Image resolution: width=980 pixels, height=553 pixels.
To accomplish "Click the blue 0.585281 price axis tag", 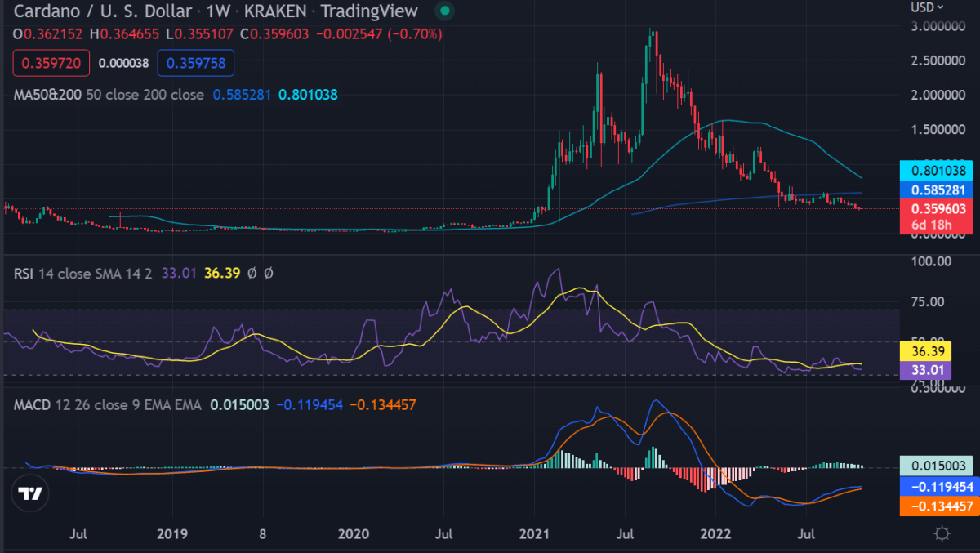I will coord(937,190).
